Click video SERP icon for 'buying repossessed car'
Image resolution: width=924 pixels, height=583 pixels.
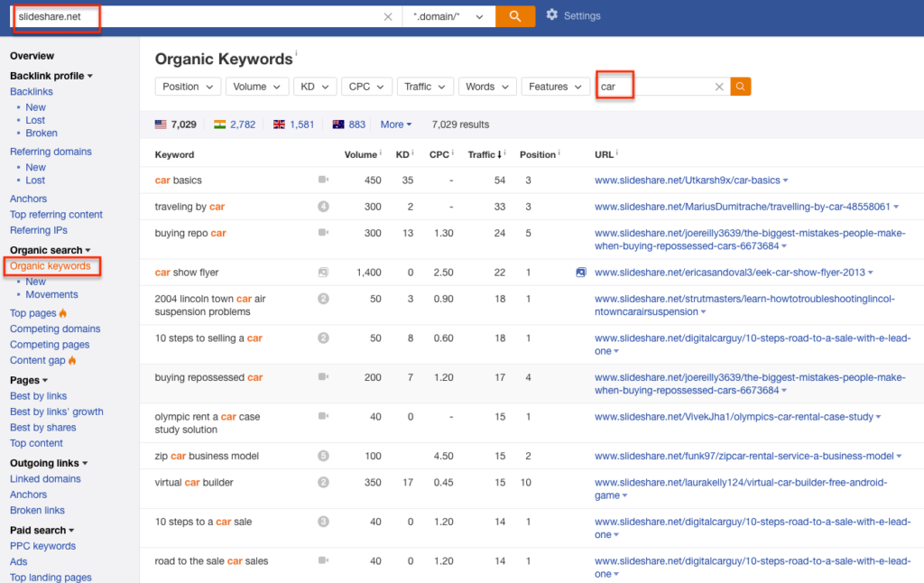click(x=324, y=377)
